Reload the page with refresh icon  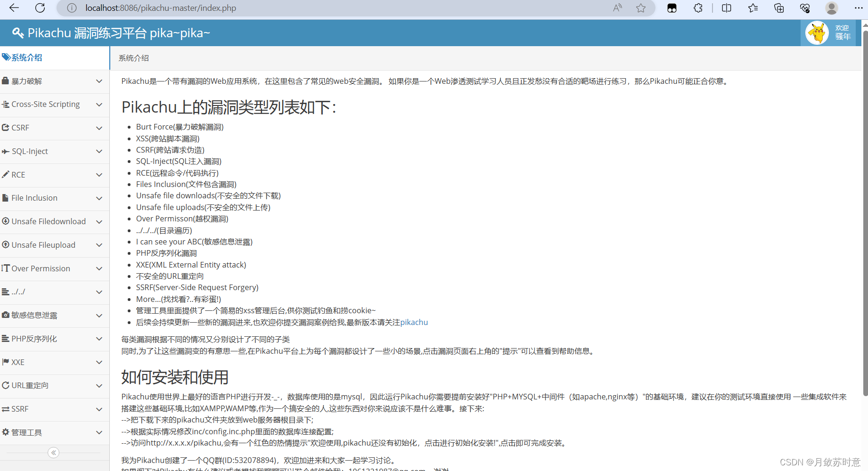pos(41,8)
